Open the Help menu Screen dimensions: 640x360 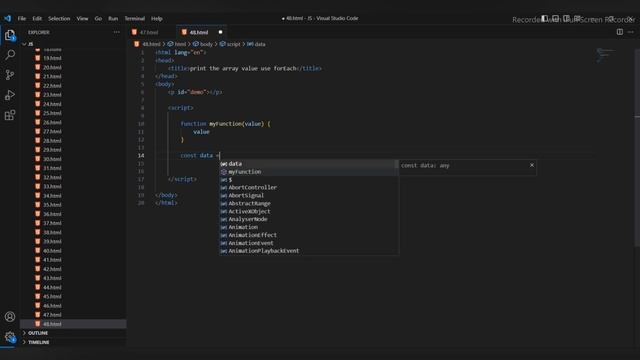click(x=157, y=18)
